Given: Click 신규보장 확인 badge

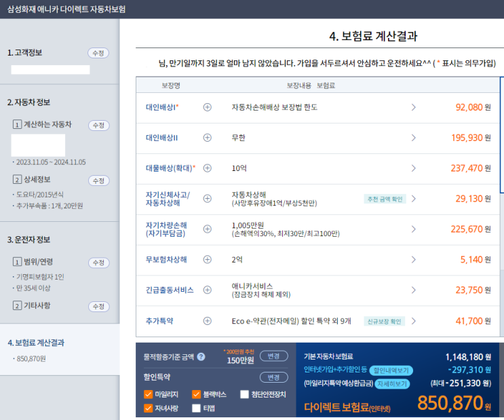Looking at the screenshot, I should pos(385,321).
